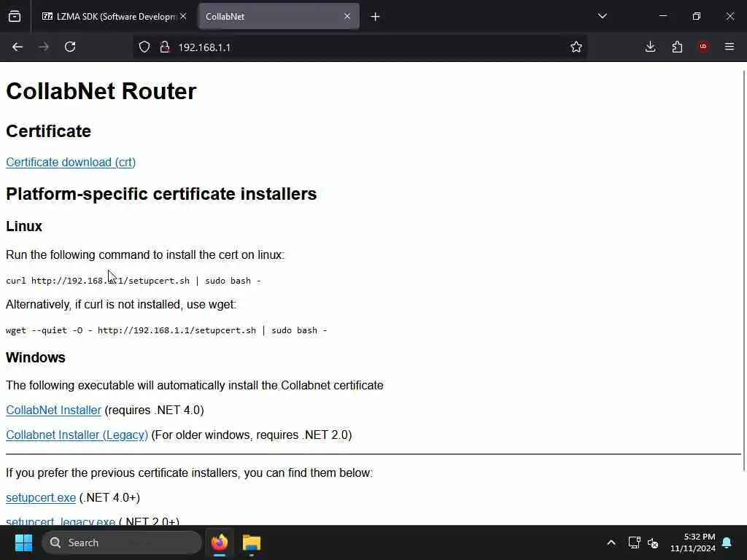Viewport: 747px width, 560px height.
Task: Go back one page
Action: (18, 47)
